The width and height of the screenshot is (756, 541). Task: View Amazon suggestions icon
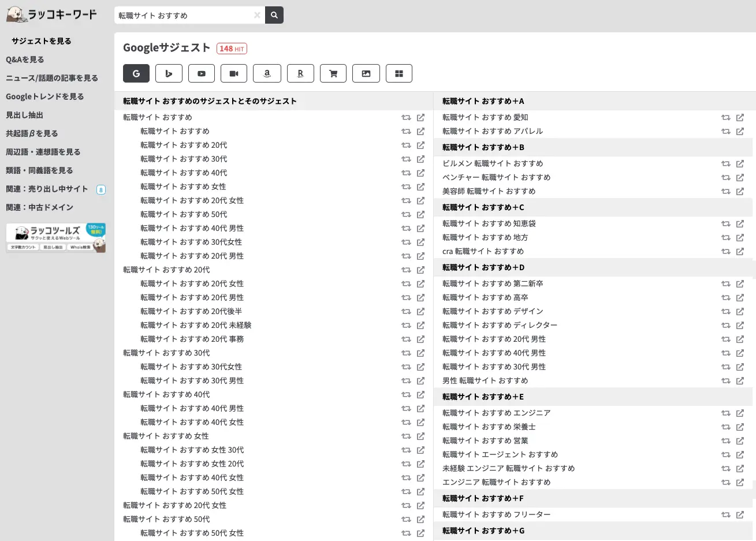267,73
